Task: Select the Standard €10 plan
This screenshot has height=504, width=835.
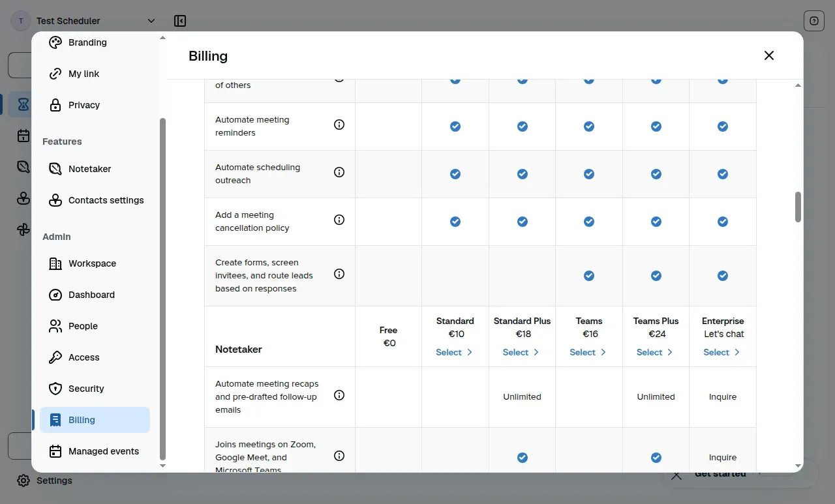Action: point(455,352)
